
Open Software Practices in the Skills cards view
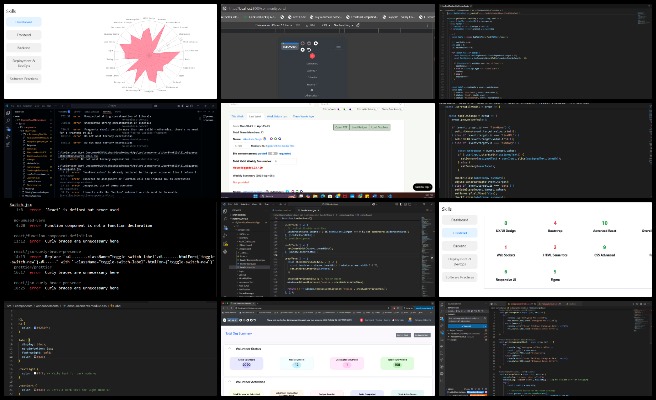(459, 277)
